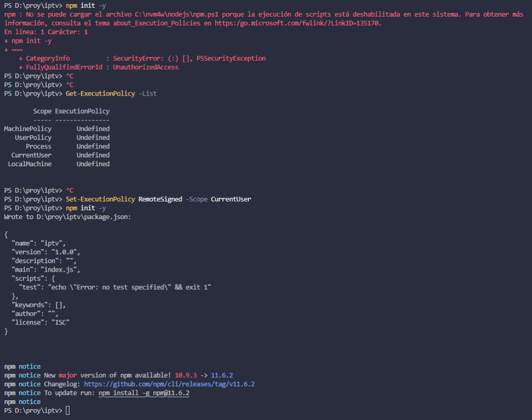The width and height of the screenshot is (532, 420).
Task: Click the "main": "index.js" JSON line
Action: pos(46,269)
